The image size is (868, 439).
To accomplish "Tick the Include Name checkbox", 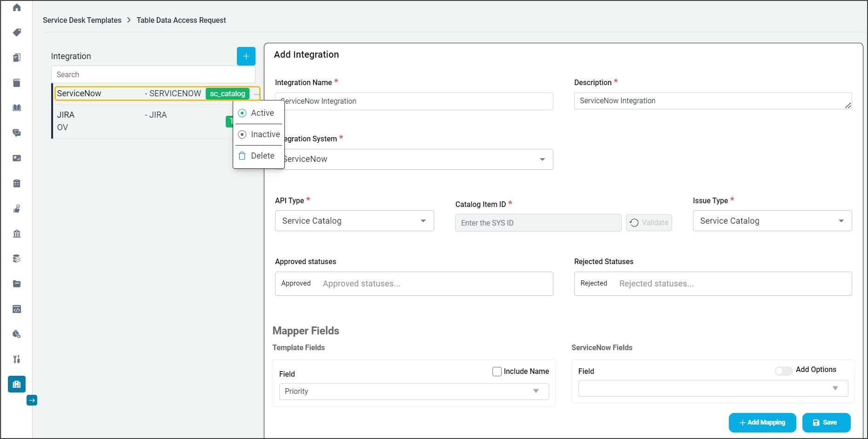I will click(497, 371).
